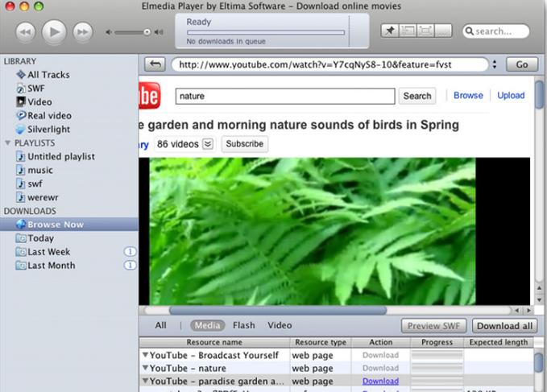Screen dimensions: 547x392
Task: Click the Download all button
Action: [505, 326]
